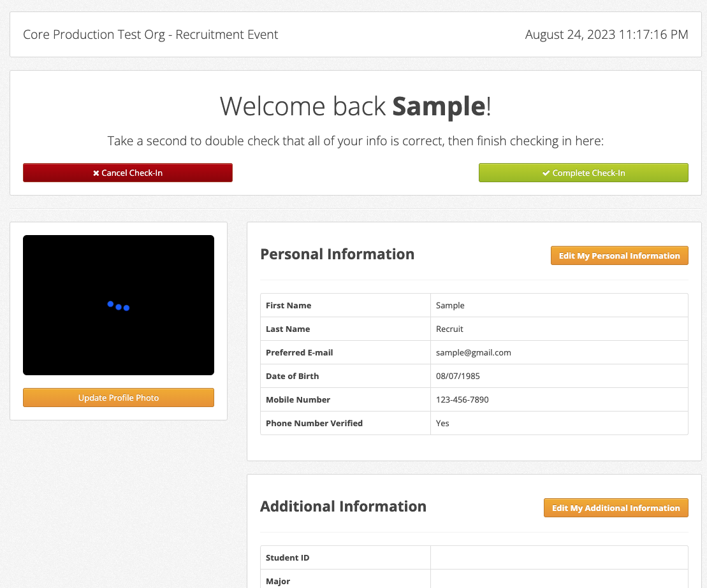Click the X icon on Cancel Check-In
The width and height of the screenshot is (707, 588).
pos(96,173)
